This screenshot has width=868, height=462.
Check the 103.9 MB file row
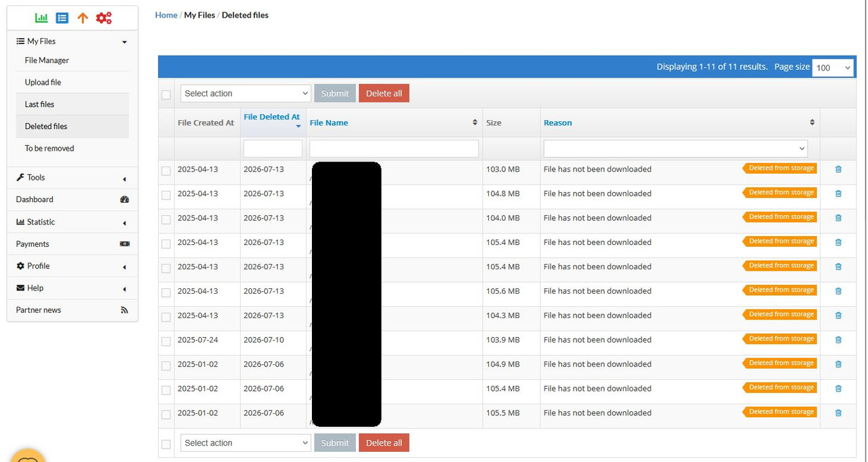click(x=166, y=341)
